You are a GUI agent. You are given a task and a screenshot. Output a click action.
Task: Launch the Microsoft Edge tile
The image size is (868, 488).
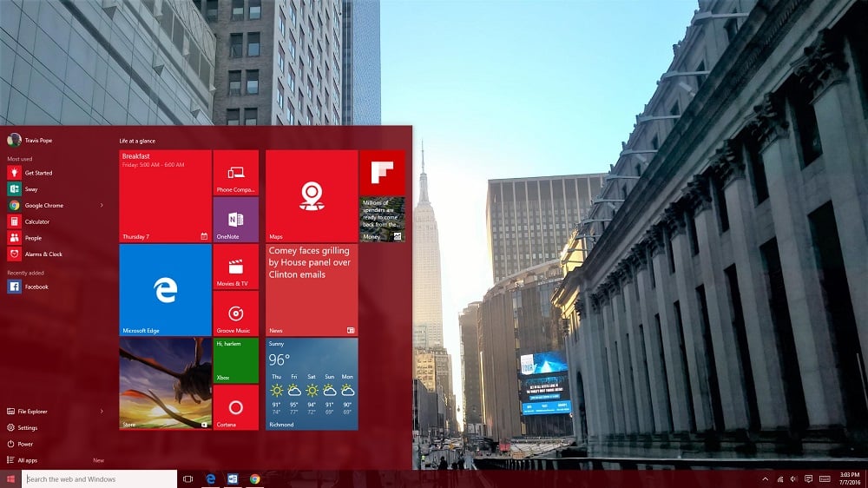click(x=166, y=290)
